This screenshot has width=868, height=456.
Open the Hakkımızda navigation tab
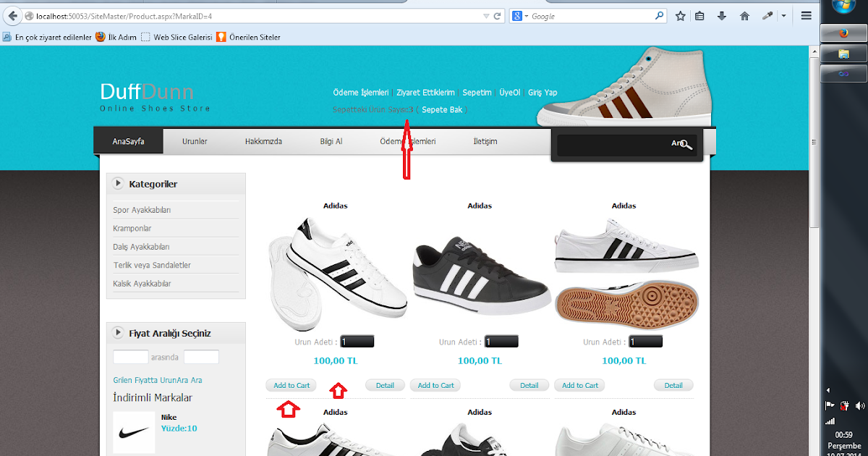point(263,141)
